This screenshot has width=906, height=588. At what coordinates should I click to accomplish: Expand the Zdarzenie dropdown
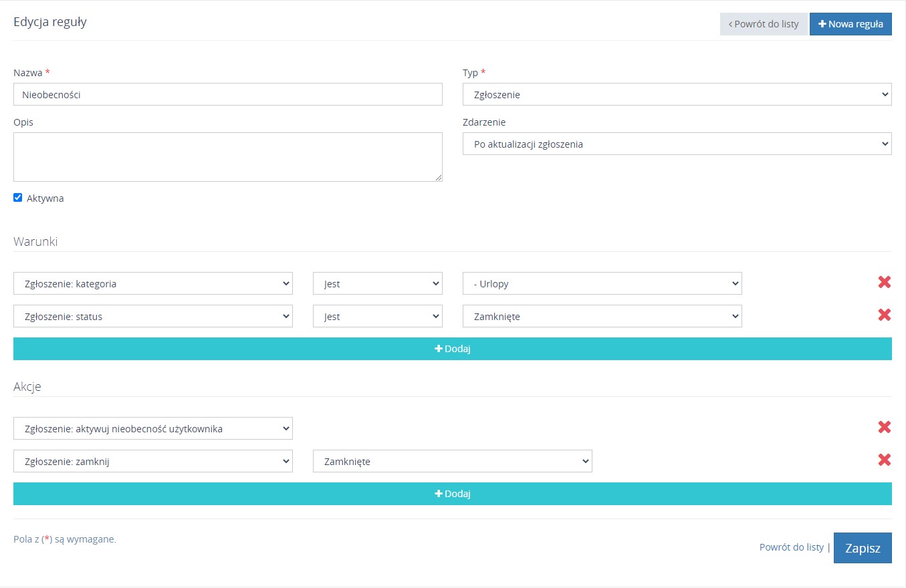(x=677, y=144)
